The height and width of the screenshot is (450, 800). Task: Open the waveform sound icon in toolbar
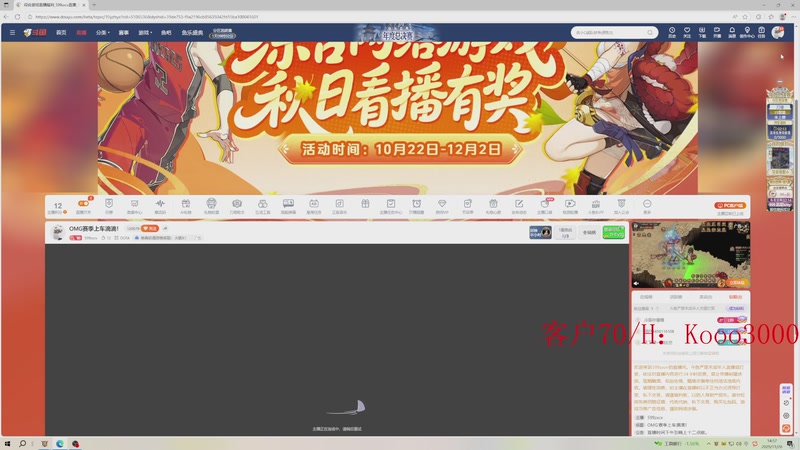(x=160, y=206)
